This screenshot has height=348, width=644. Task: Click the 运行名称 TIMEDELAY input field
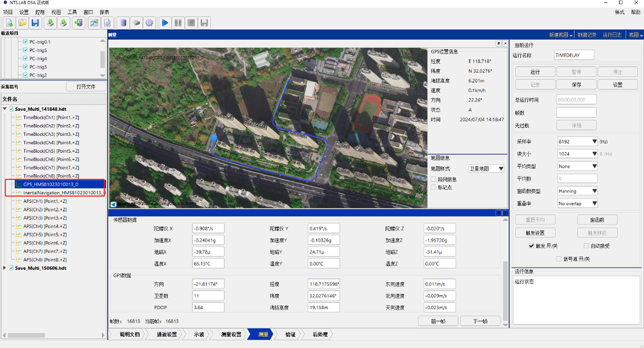pos(574,55)
